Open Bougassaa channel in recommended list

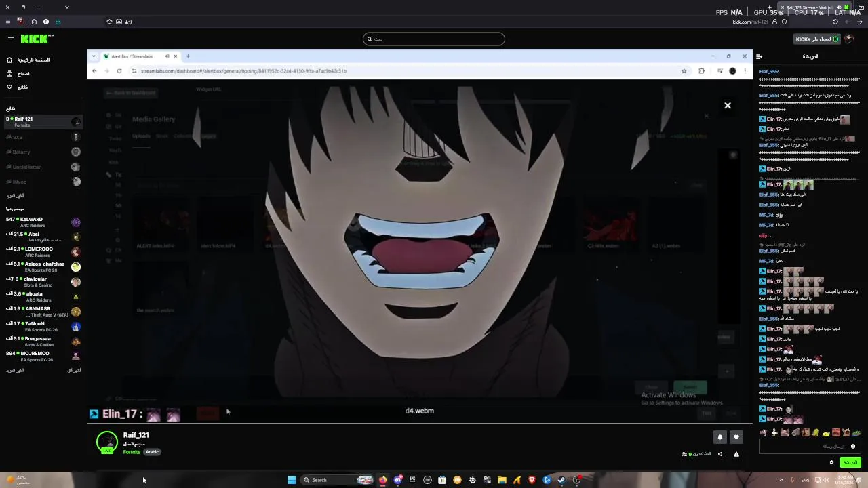point(43,342)
